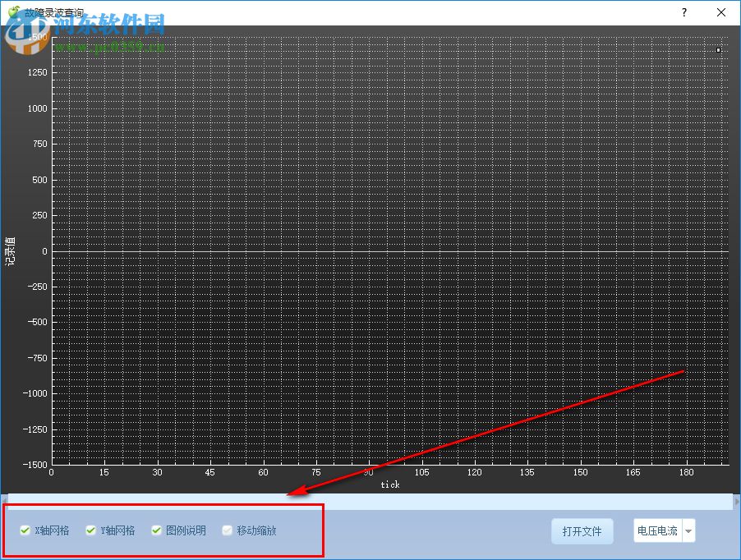
Task: Toggle the 图例说明 legend checkbox
Action: (x=156, y=530)
